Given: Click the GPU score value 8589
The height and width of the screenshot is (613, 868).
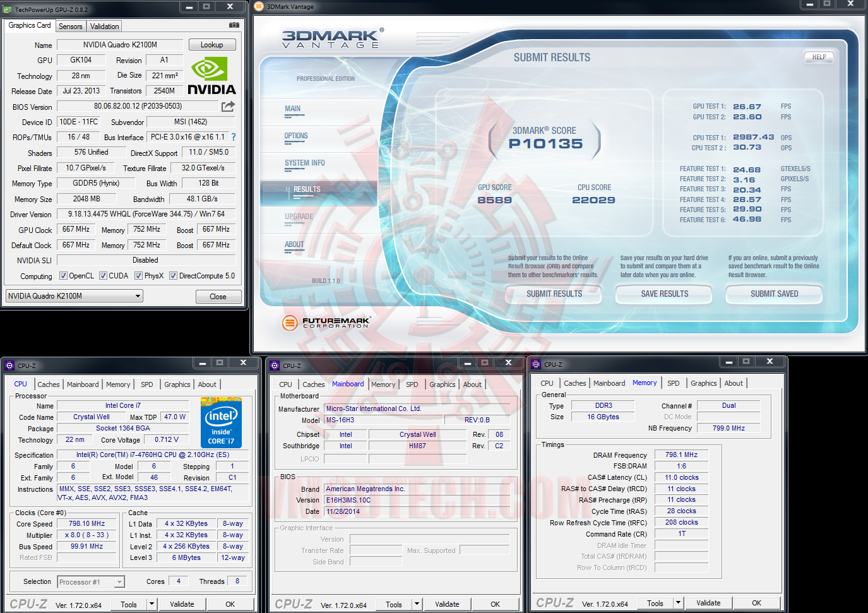Looking at the screenshot, I should click(494, 200).
